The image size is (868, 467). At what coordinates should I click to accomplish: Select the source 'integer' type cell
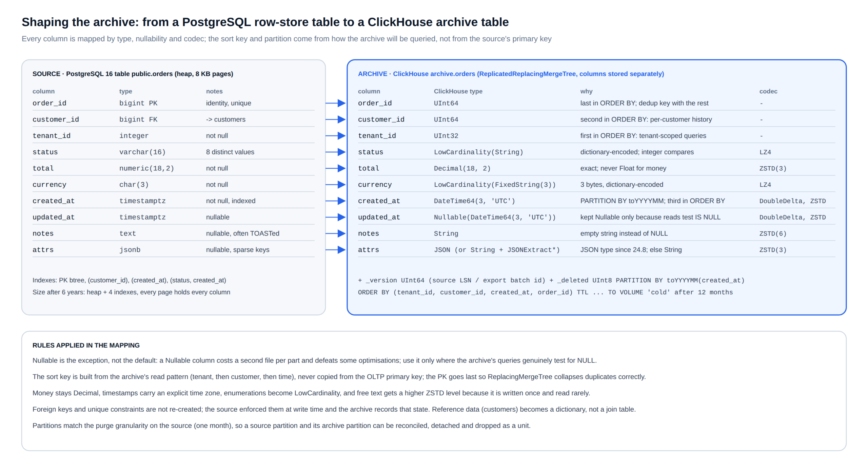[x=134, y=136]
